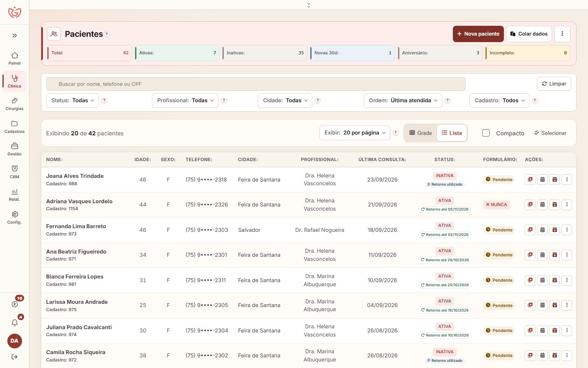
Task: Open more actions for Ana Beatriz Figueiredo
Action: 567,255
